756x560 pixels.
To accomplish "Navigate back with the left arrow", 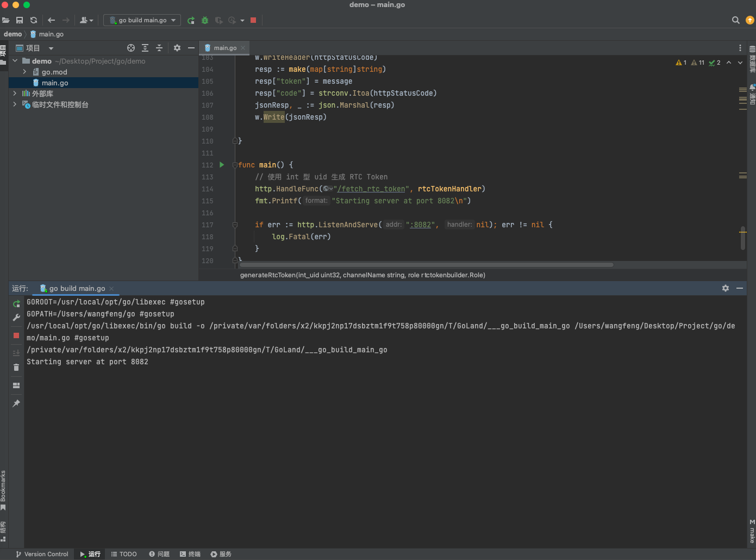I will (52, 20).
